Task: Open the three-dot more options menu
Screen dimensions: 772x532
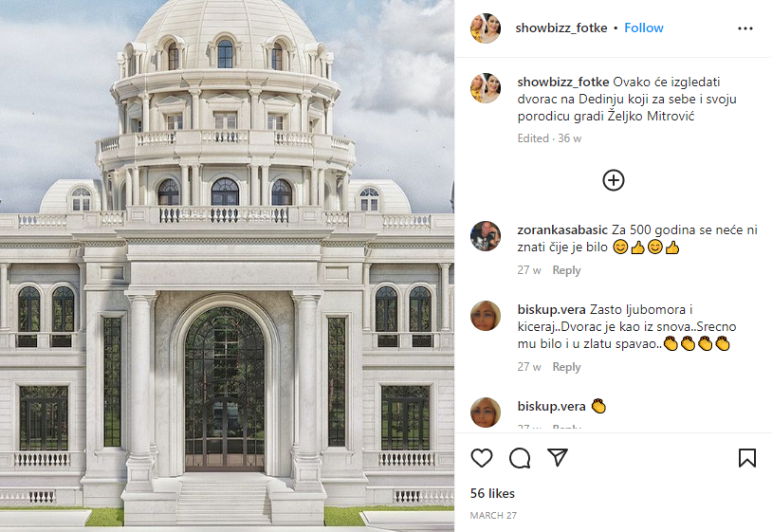Action: pos(745,28)
